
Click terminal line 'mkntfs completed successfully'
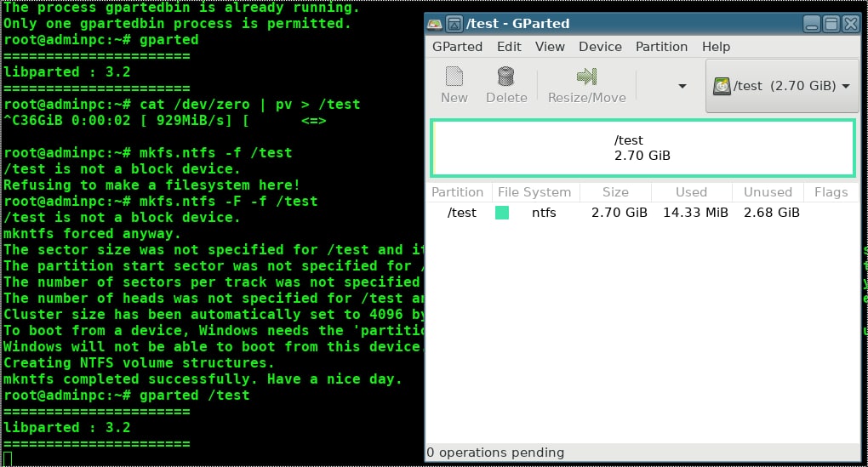pyautogui.click(x=203, y=379)
